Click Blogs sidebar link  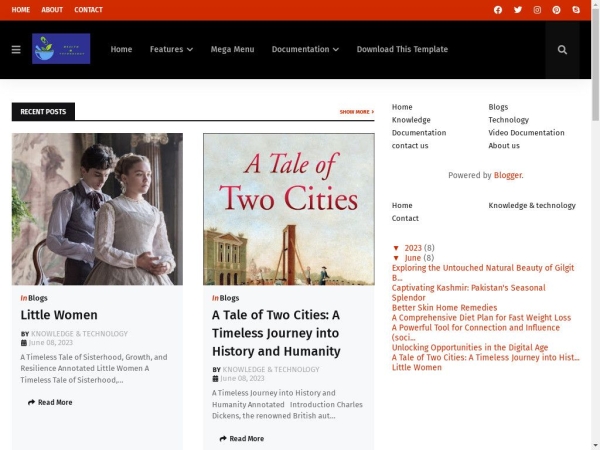pos(498,107)
